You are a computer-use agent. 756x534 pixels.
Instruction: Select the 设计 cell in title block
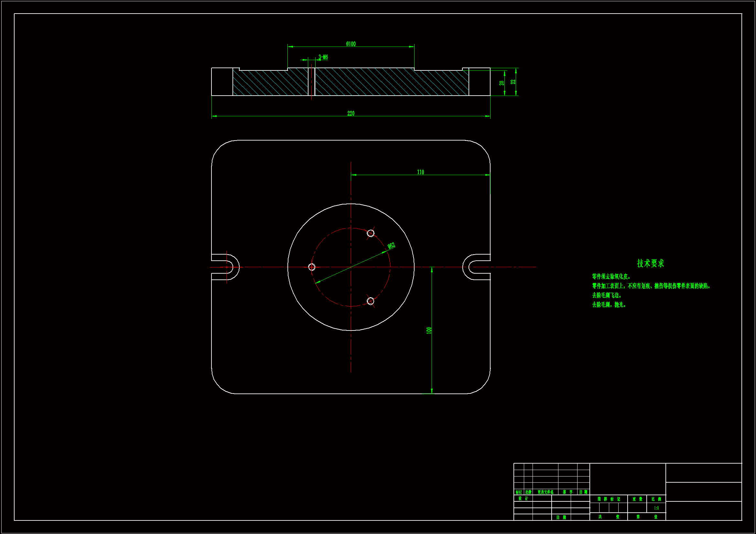(523, 498)
